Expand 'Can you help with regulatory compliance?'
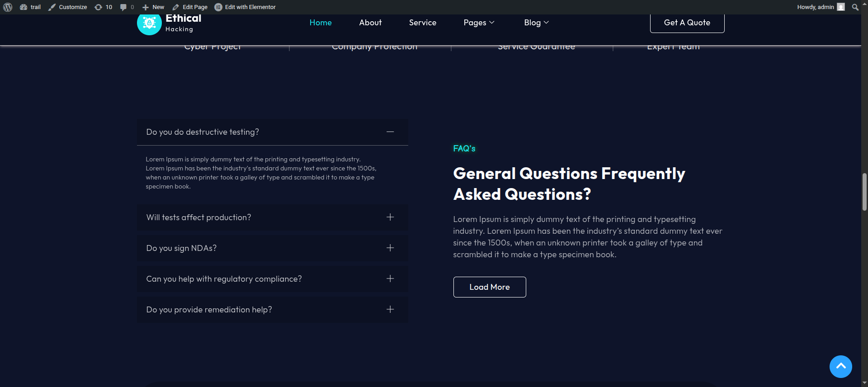Screen dimensions: 868x387 [390, 279]
